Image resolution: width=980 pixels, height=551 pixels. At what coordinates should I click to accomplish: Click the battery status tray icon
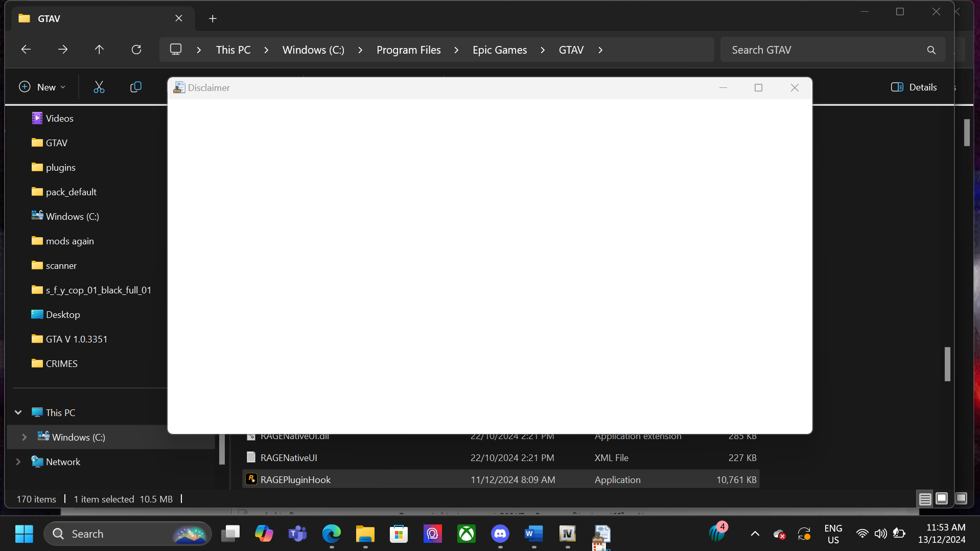[x=899, y=534]
